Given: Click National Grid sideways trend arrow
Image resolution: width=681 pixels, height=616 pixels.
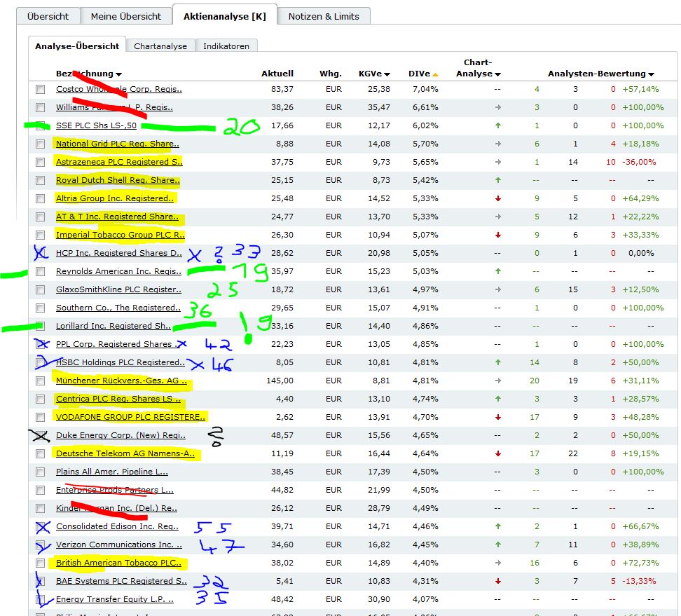Looking at the screenshot, I should (497, 144).
